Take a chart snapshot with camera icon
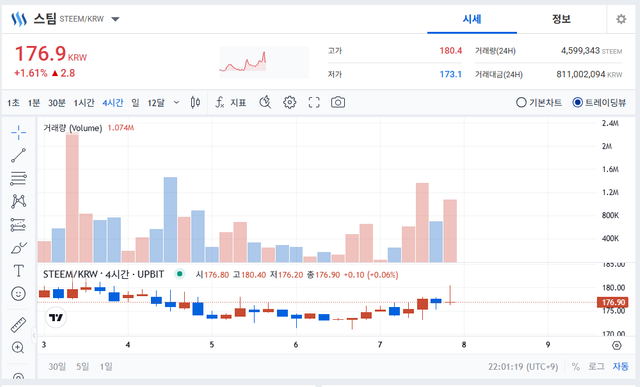The image size is (640, 387). [338, 102]
